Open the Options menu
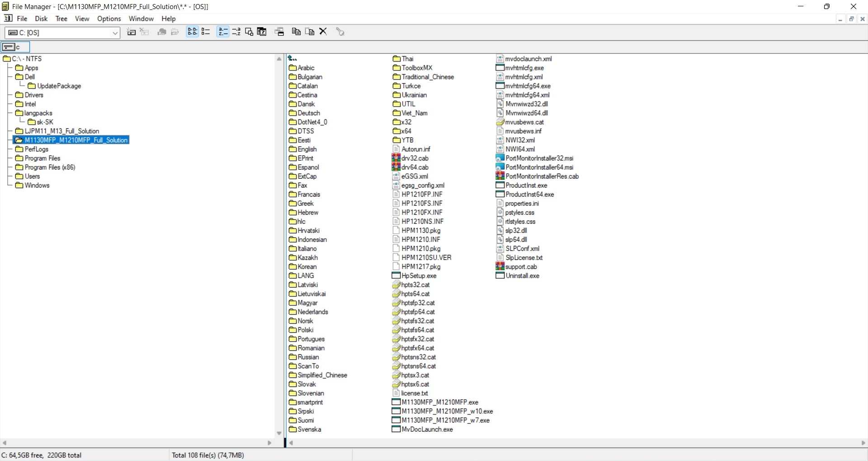 pos(109,19)
